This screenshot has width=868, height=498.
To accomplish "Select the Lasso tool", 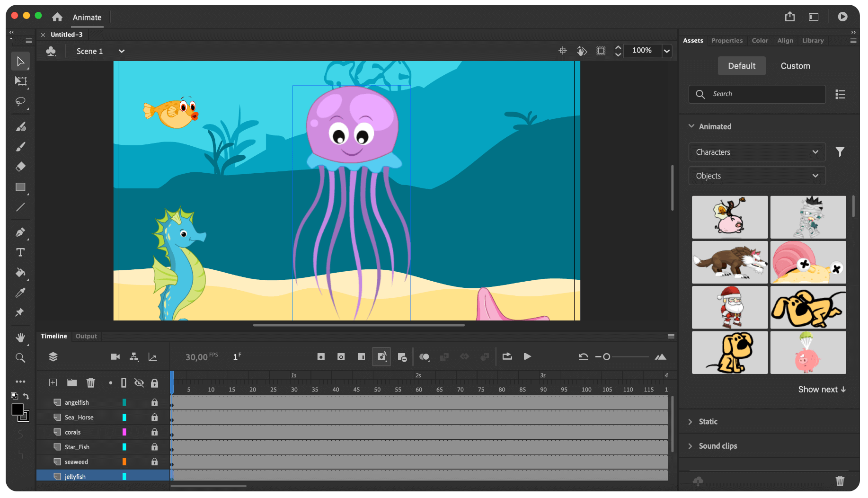I will tap(20, 102).
